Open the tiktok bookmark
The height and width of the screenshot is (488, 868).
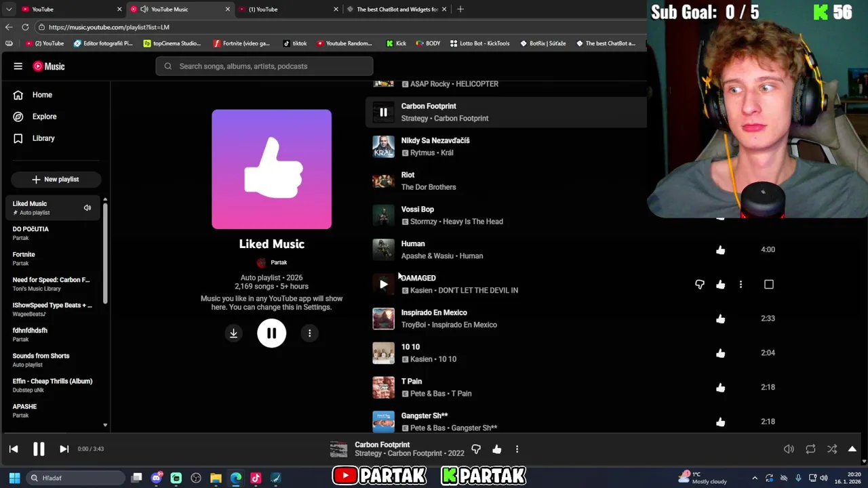(x=294, y=43)
